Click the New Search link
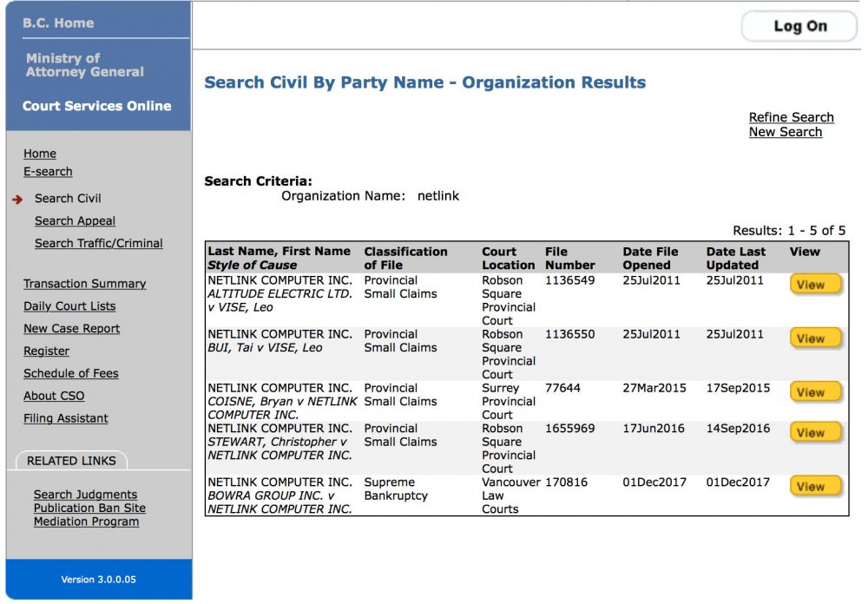The height and width of the screenshot is (604, 868). click(x=785, y=132)
